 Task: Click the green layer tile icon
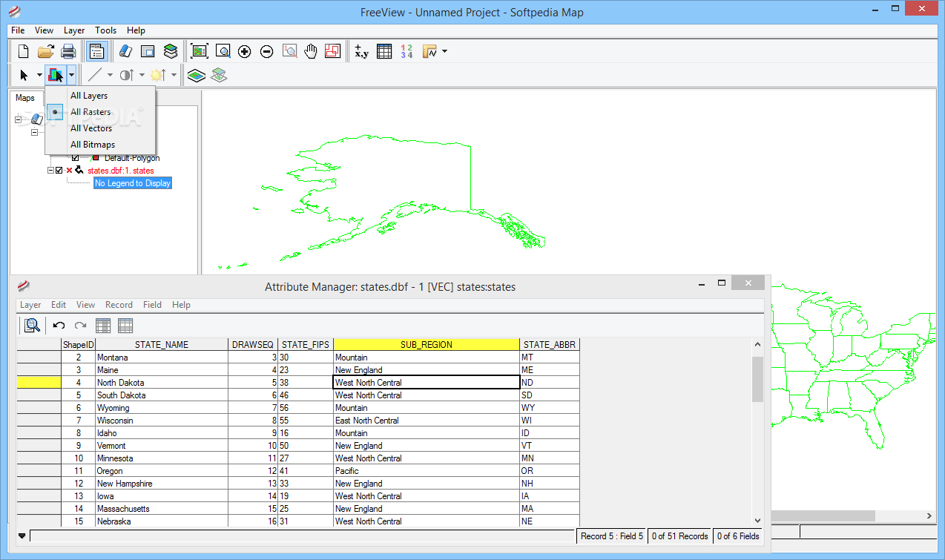click(196, 75)
